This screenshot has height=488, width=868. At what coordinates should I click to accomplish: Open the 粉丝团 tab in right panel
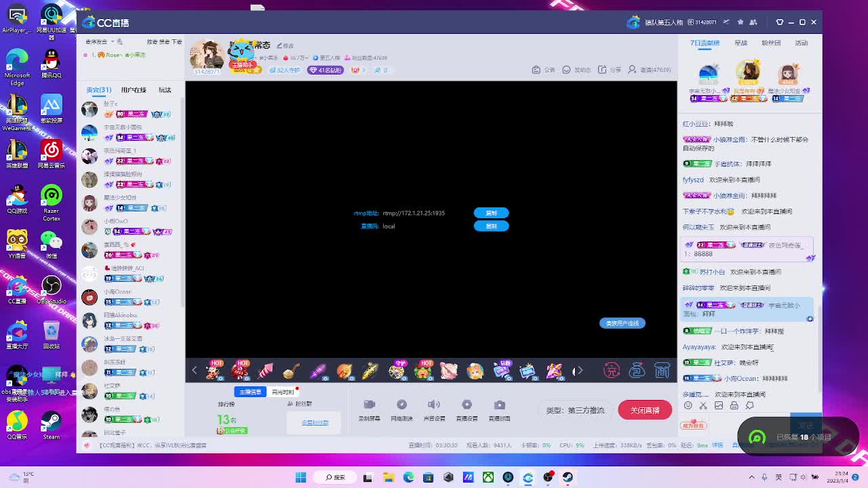[x=771, y=43]
